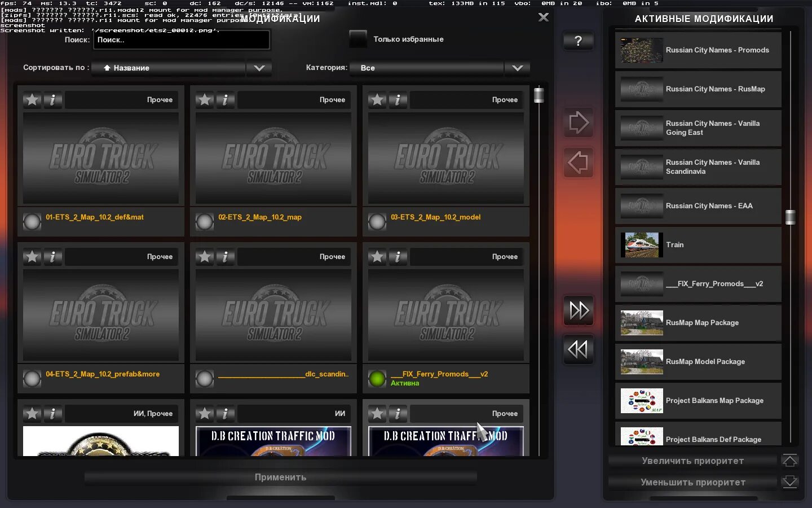812x508 pixels.
Task: Select the Train active mod
Action: click(698, 245)
